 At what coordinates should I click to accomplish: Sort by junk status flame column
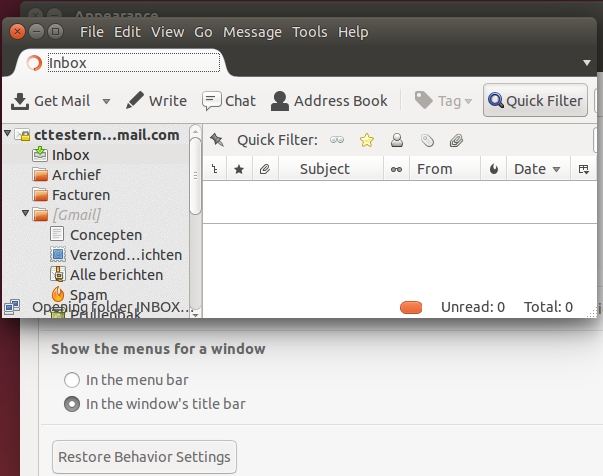(x=494, y=169)
